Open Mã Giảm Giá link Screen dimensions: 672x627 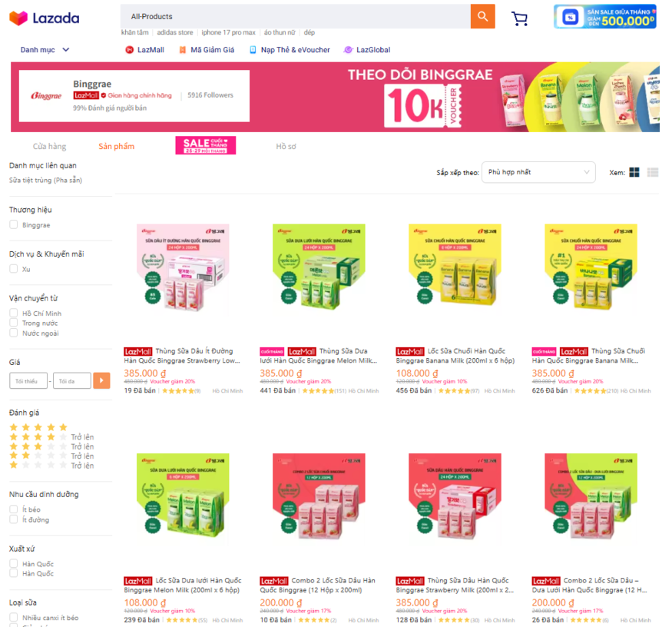(x=207, y=50)
